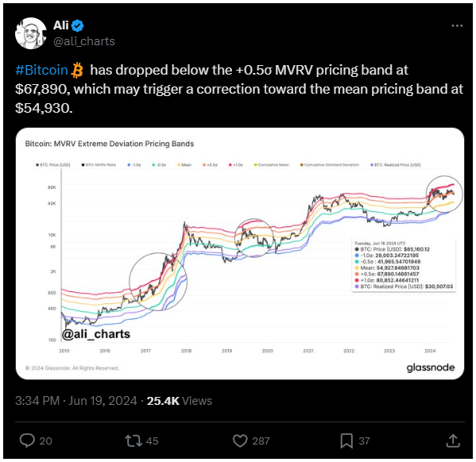Select the BTC: Realized Price legend item

(396, 165)
